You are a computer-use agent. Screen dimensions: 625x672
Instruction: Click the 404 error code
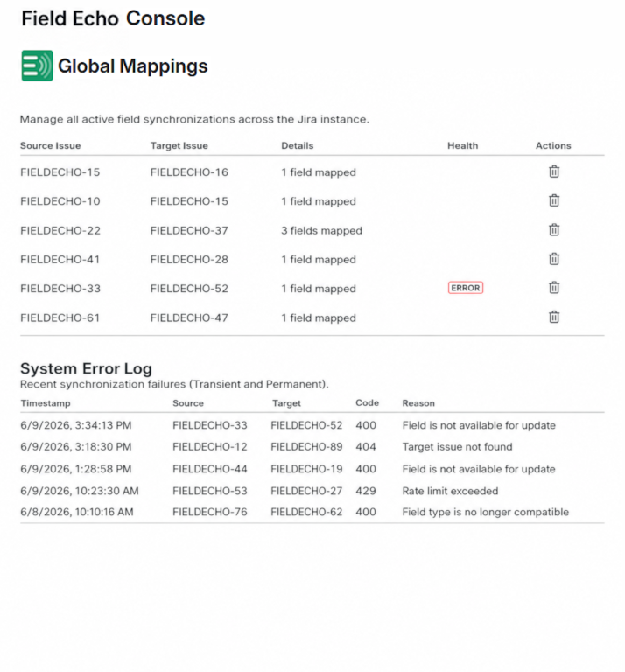[366, 447]
